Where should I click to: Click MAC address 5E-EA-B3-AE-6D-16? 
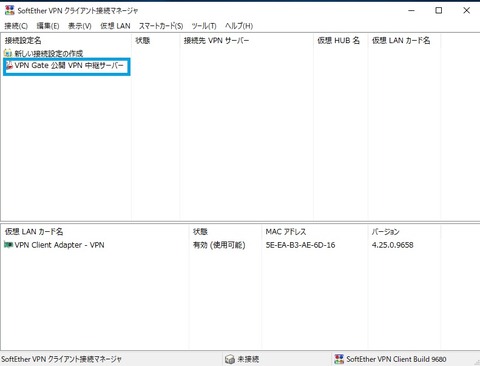300,245
